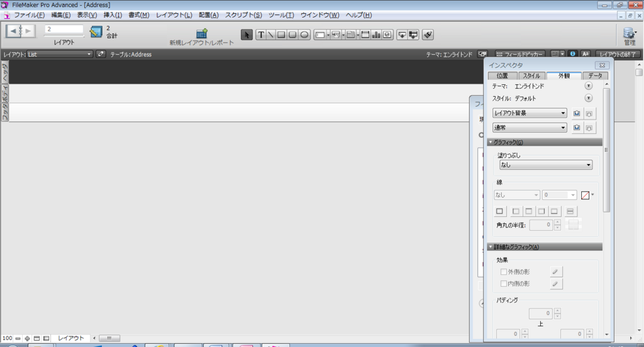Edit the 内側の影 shadow settings
Screen dimensions: 644x347
555,284
